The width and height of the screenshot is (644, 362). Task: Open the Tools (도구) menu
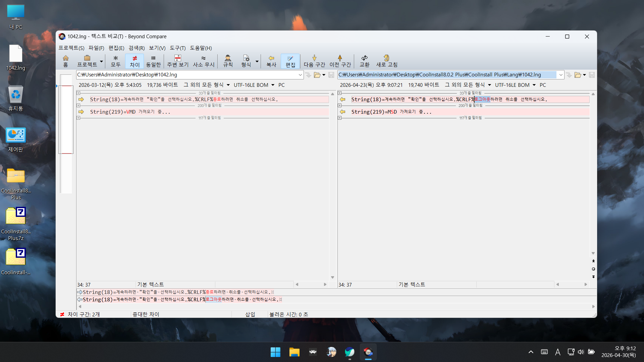point(177,48)
